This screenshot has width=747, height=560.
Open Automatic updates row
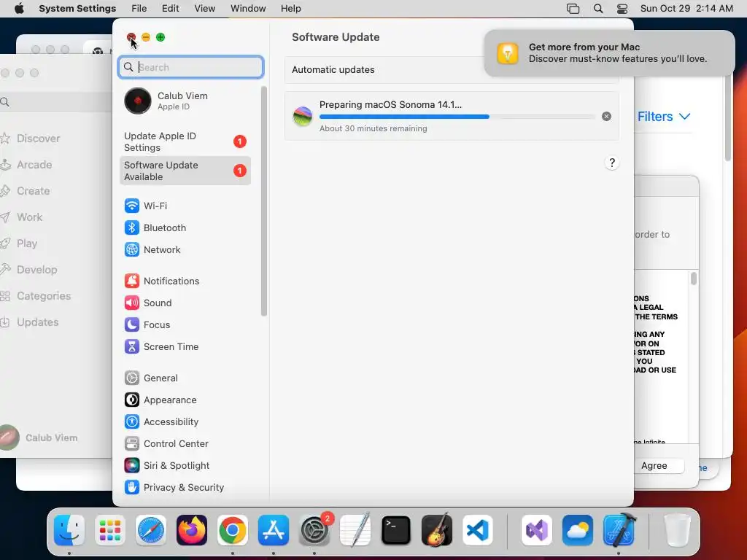coord(452,70)
